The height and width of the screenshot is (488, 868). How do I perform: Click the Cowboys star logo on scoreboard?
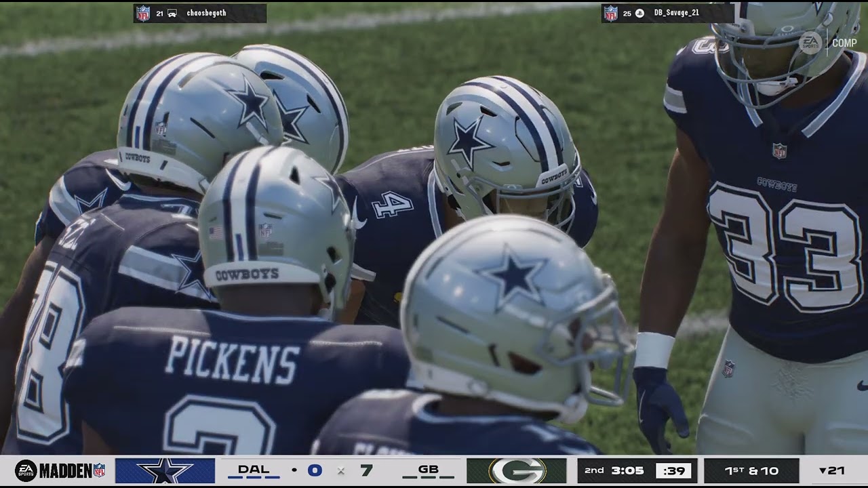pyautogui.click(x=165, y=471)
